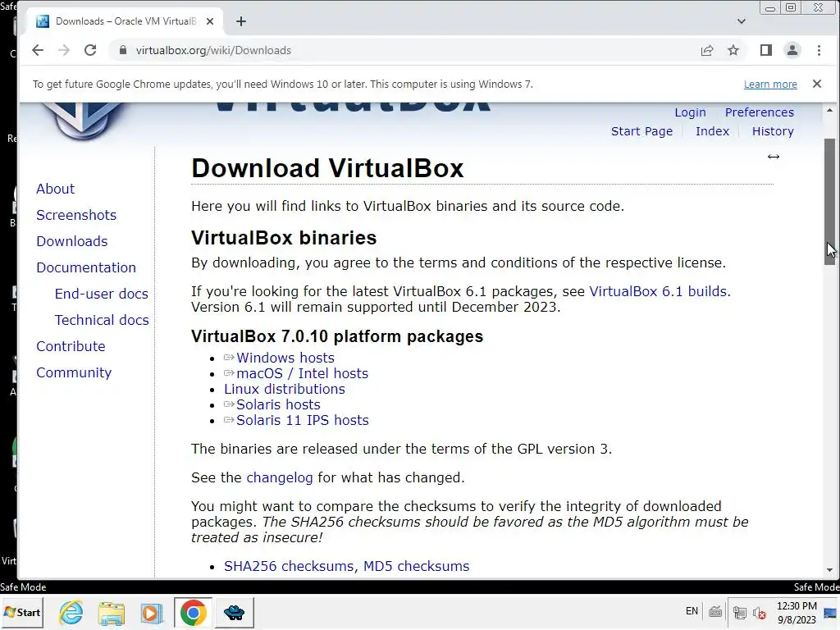
Task: Open the SHA256 checksums link
Action: pyautogui.click(x=289, y=566)
